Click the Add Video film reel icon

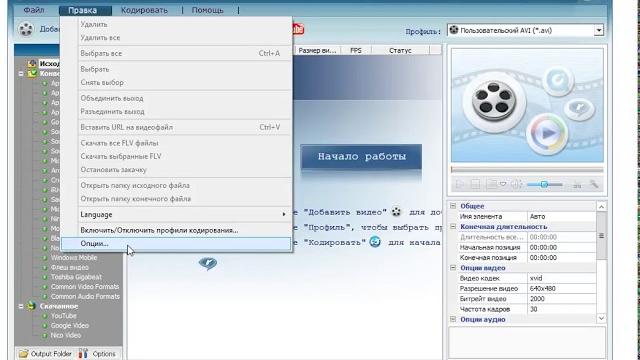[26, 29]
